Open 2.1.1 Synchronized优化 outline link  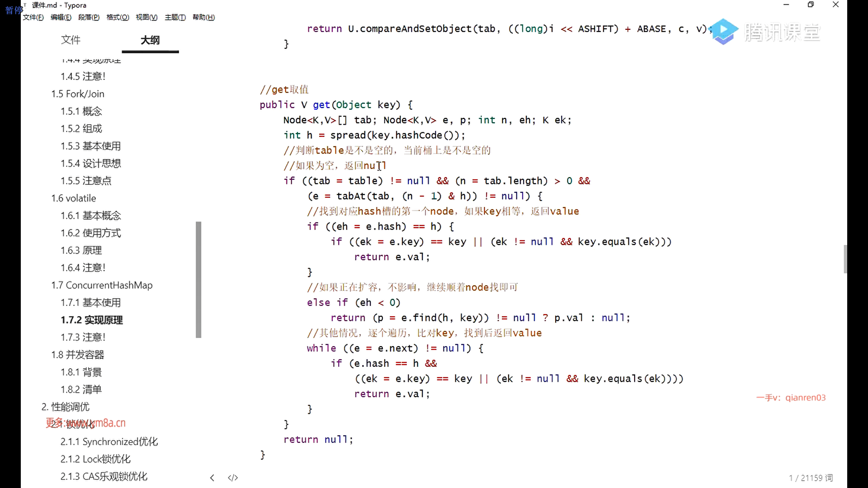(109, 441)
